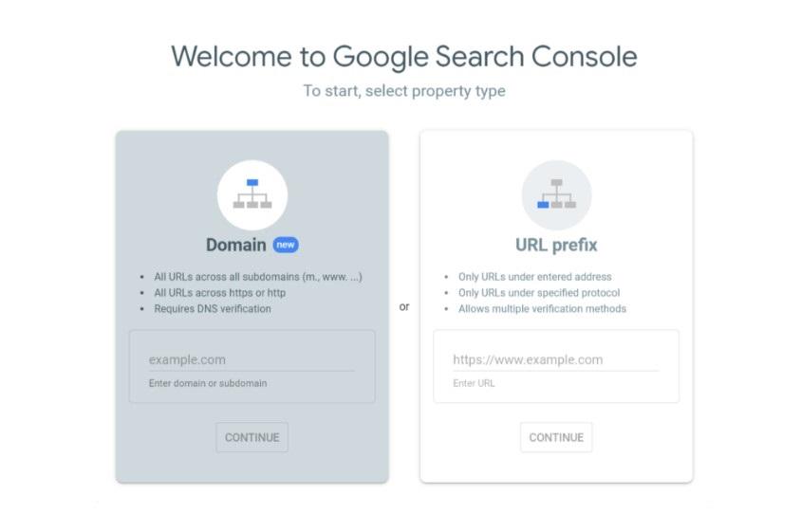The height and width of the screenshot is (532, 801).
Task: Click the Welcome to Google Search Console title
Action: pyautogui.click(x=404, y=56)
